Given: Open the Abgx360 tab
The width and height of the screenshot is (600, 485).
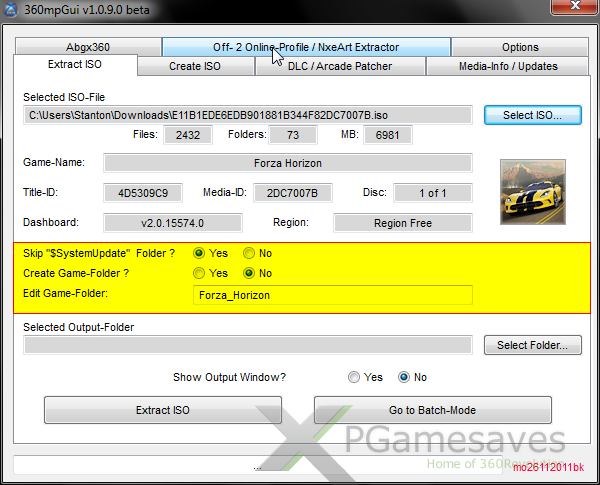Looking at the screenshot, I should (88, 47).
